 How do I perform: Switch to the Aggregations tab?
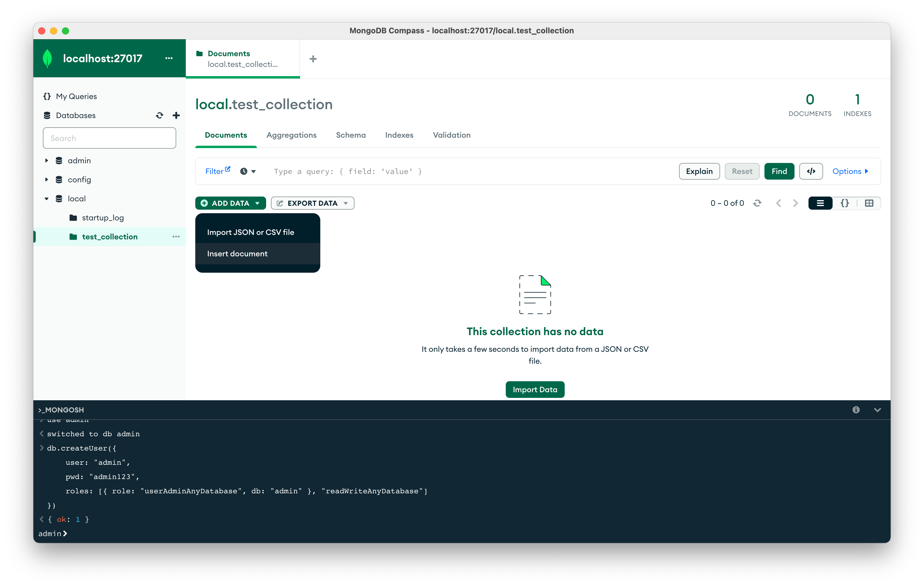pos(291,135)
